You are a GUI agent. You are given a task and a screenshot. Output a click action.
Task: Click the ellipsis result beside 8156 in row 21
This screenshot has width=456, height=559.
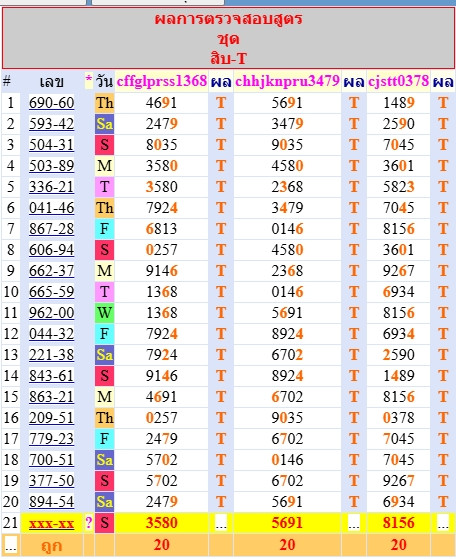click(443, 523)
